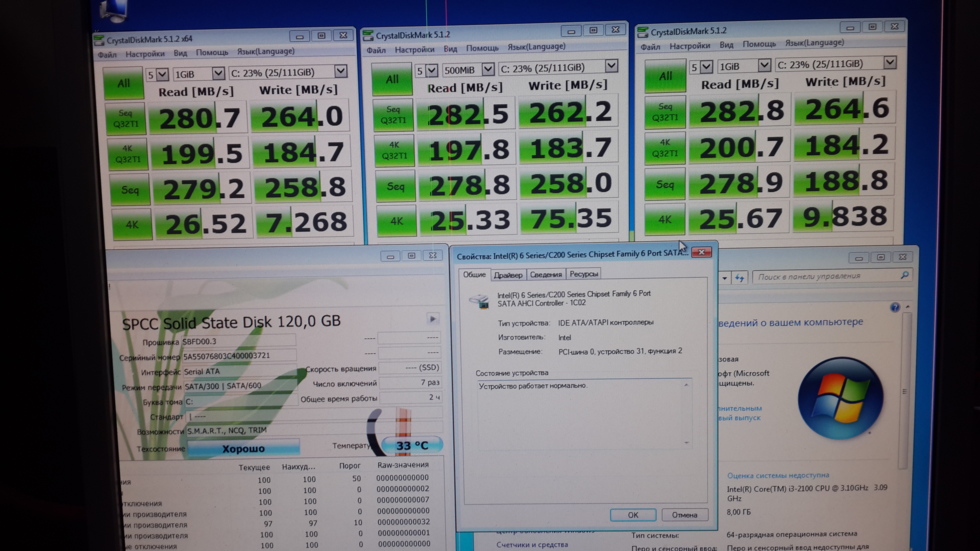Screen dimensions: 980x551
Task: Start 4K Q32T1 test in the rightmost CrystalDiskMark window
Action: tap(664, 149)
